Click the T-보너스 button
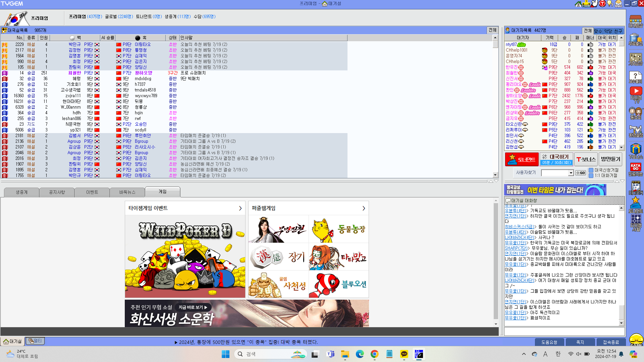Screen dimensions: 644x362 (586, 160)
